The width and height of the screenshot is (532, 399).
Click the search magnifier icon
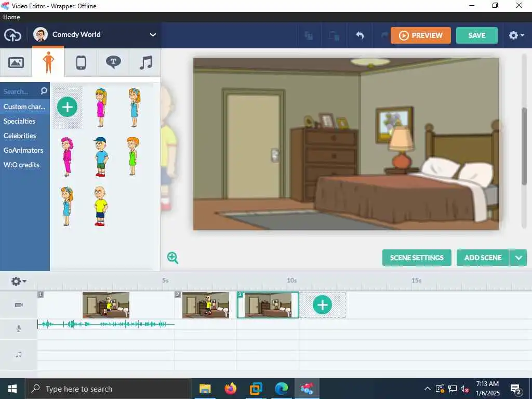pos(44,90)
